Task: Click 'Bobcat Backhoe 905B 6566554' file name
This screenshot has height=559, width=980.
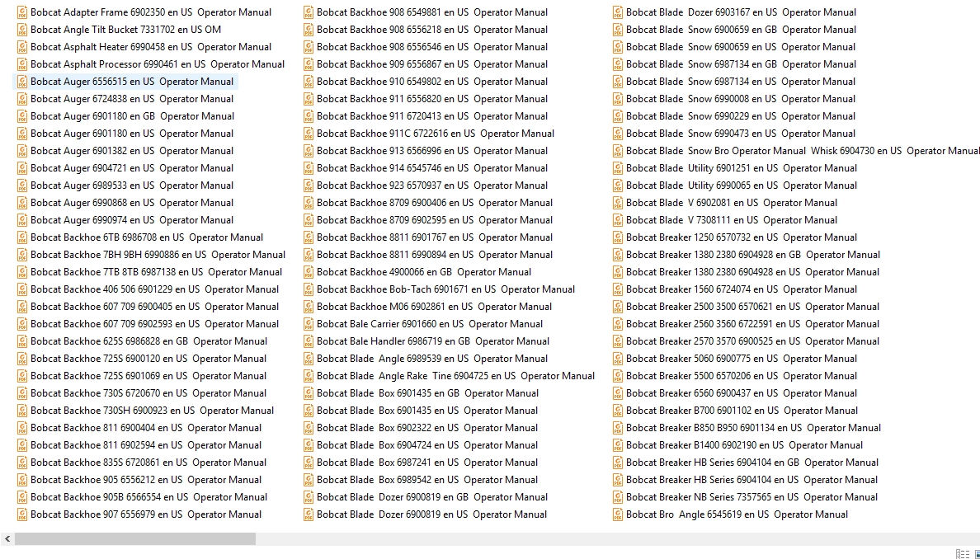Action: [148, 497]
